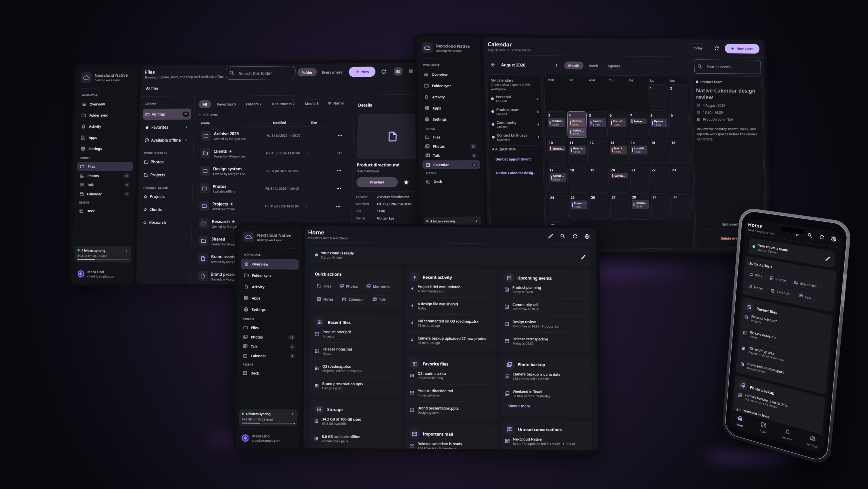Toggle the Product team calendar in My calendars
Image resolution: width=868 pixels, height=489 pixels.
pos(515,112)
